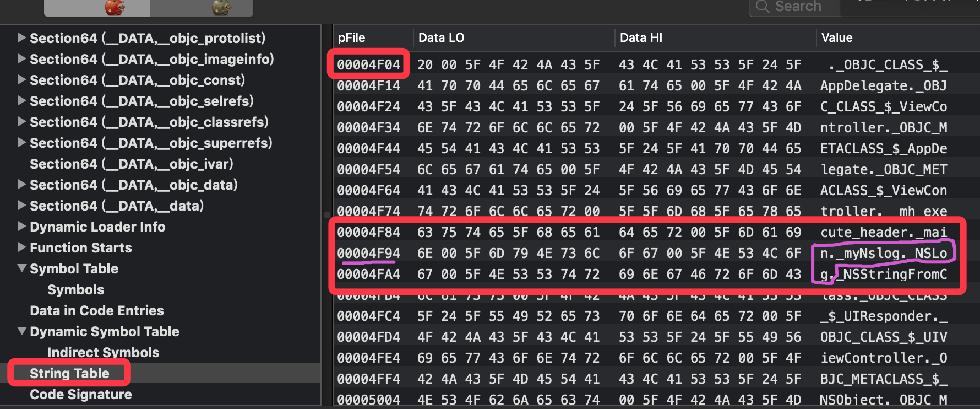Click the pFile column header
The image size is (980, 409).
[x=351, y=37]
